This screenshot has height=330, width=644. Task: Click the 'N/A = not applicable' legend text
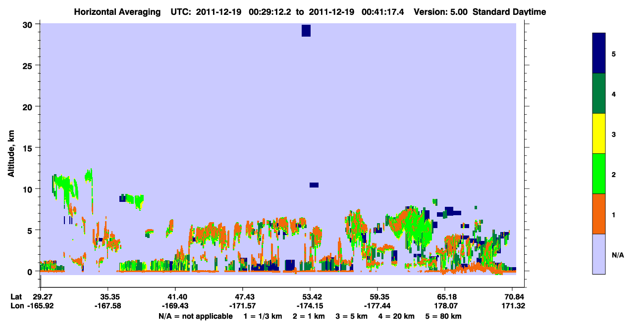(x=196, y=316)
